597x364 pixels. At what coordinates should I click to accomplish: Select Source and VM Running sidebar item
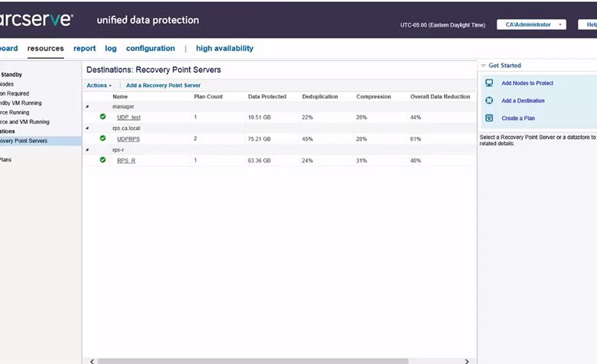coord(24,122)
